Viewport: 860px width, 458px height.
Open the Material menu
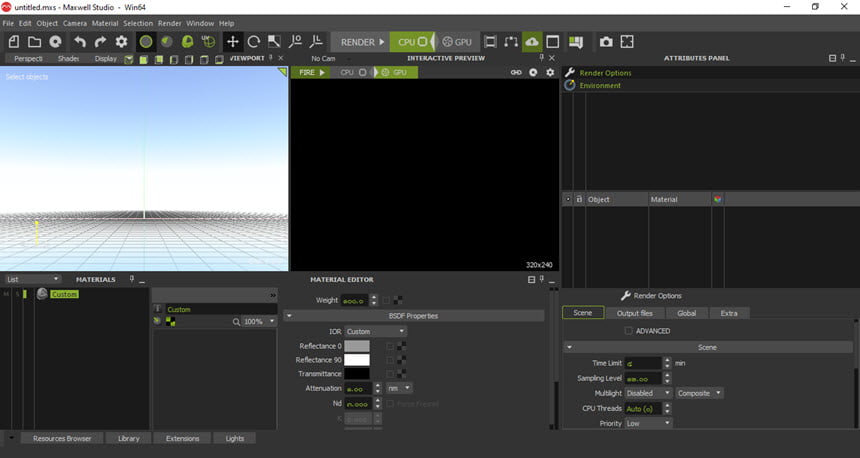tap(105, 23)
